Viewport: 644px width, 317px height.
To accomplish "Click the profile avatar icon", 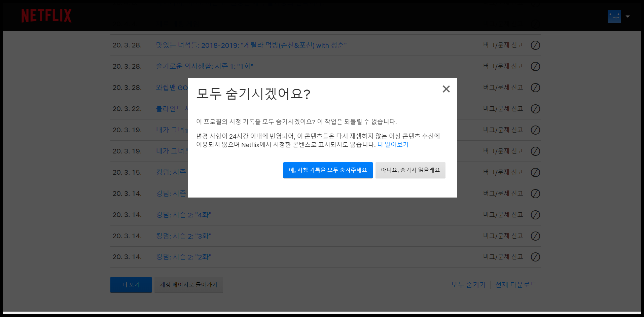I will click(614, 16).
